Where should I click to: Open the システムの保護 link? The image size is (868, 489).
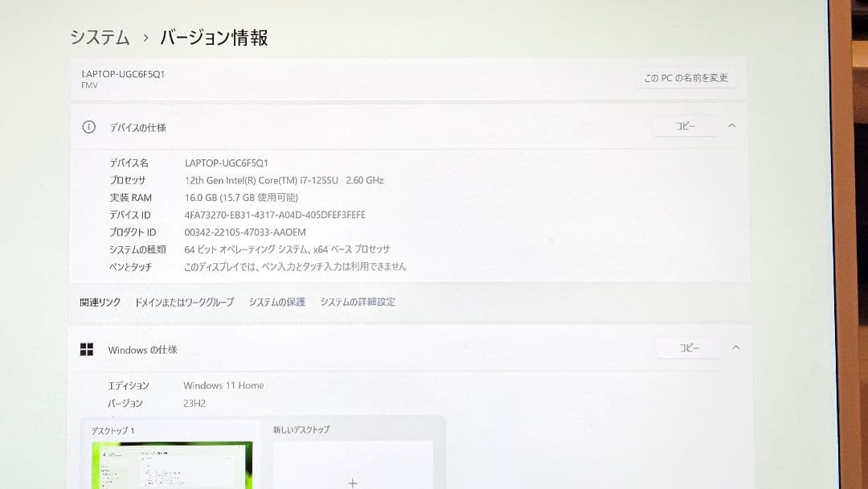pyautogui.click(x=276, y=302)
